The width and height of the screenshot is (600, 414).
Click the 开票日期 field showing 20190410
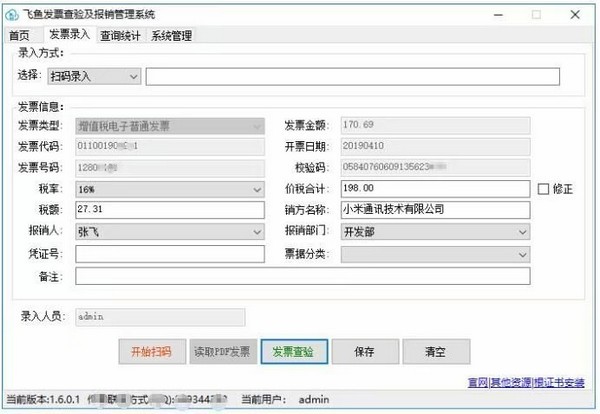[x=435, y=146]
